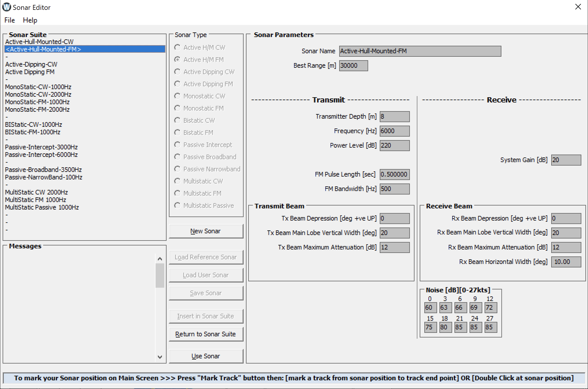Click the Rx Beam Depression field
The width and height of the screenshot is (588, 389).
(x=566, y=219)
